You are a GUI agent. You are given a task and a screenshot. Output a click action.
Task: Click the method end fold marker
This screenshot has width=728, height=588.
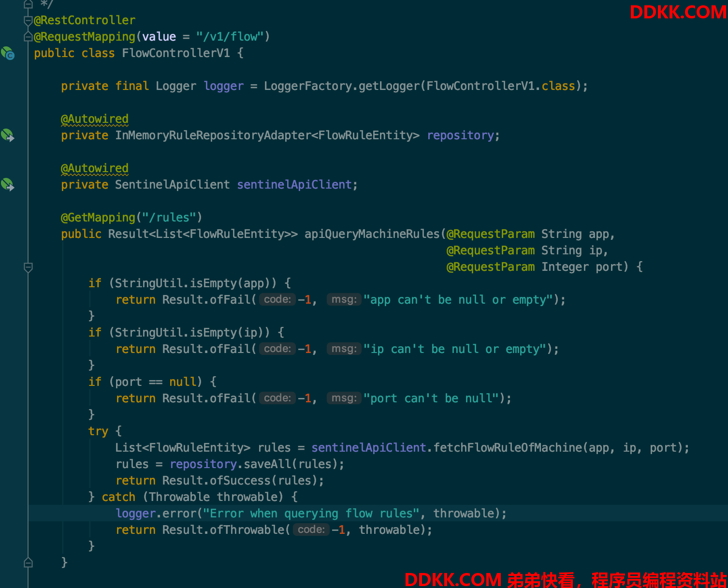(x=28, y=562)
